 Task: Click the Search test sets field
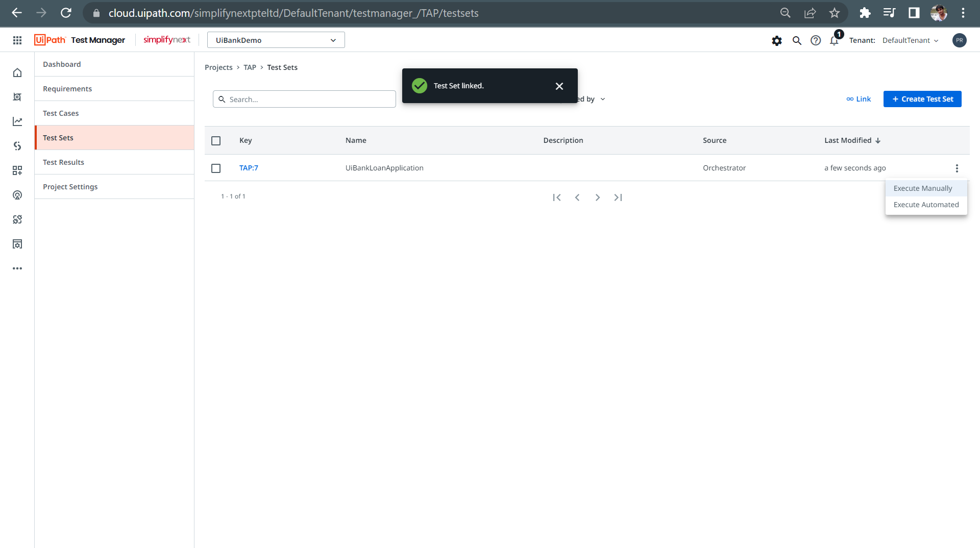304,99
